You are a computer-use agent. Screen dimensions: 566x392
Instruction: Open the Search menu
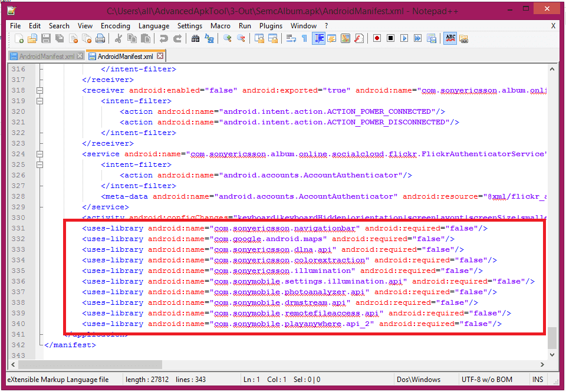pyautogui.click(x=59, y=25)
